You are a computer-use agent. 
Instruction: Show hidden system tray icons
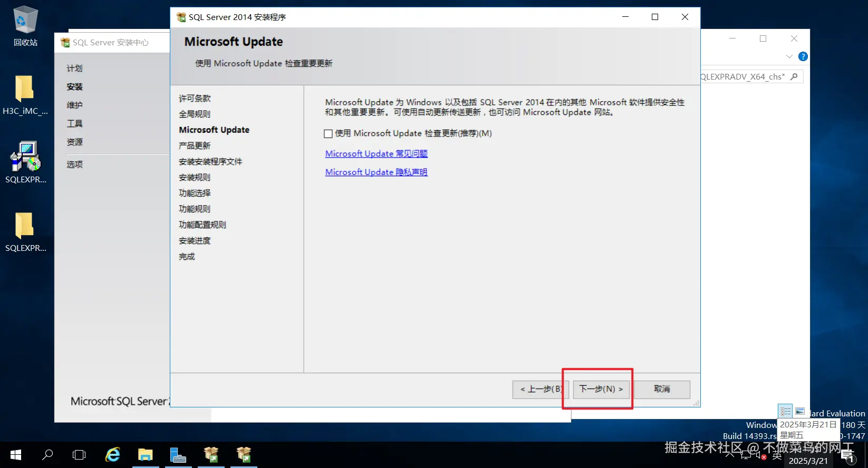point(730,454)
